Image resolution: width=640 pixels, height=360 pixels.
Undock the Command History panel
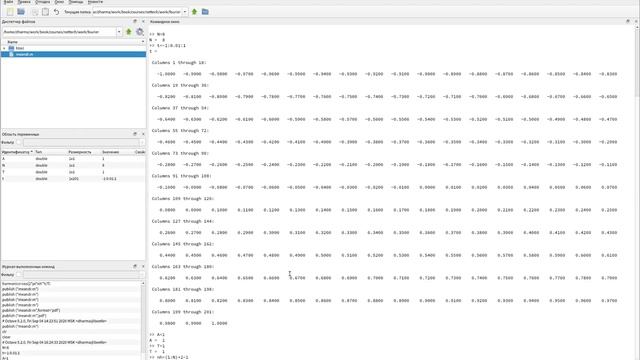click(135, 266)
